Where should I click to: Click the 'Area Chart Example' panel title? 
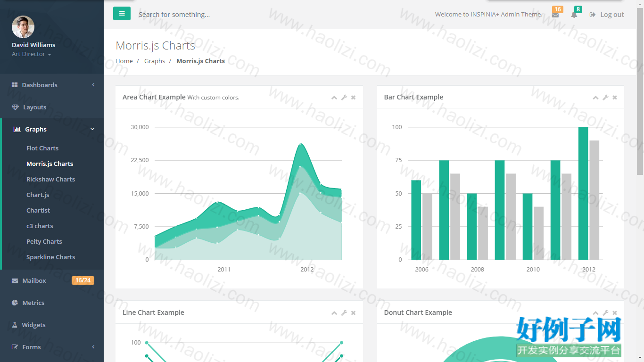pyautogui.click(x=154, y=97)
